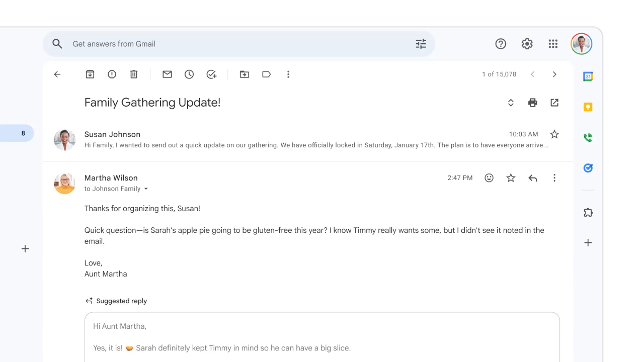Add this email to Tasks
This screenshot has height=362, width=644.
[211, 74]
